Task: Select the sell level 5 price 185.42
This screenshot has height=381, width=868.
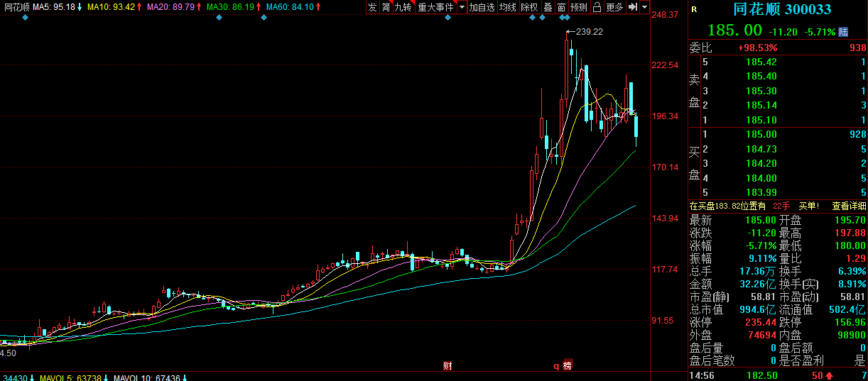Action: point(761,62)
